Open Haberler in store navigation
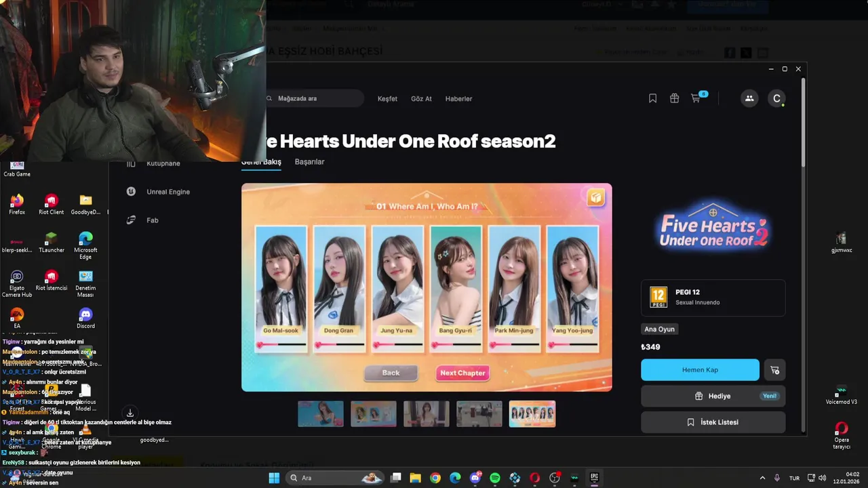Viewport: 868px width, 488px height. tap(458, 99)
